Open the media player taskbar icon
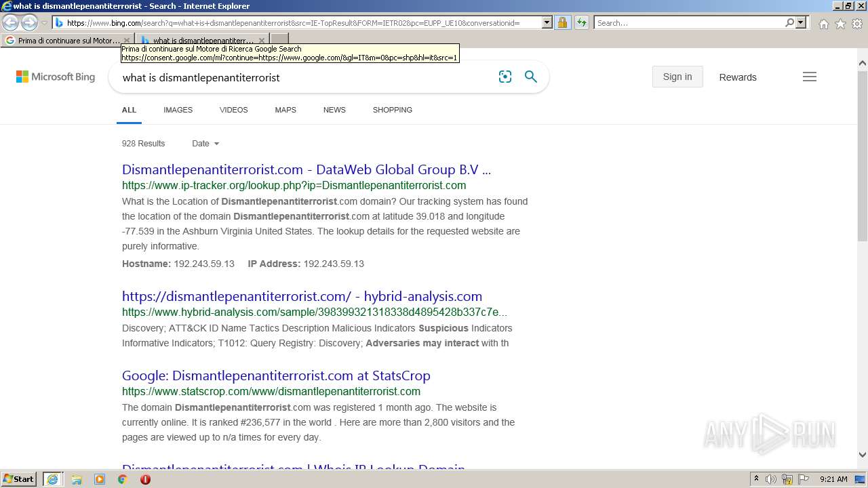Viewport: 868px width, 488px height. click(x=100, y=479)
